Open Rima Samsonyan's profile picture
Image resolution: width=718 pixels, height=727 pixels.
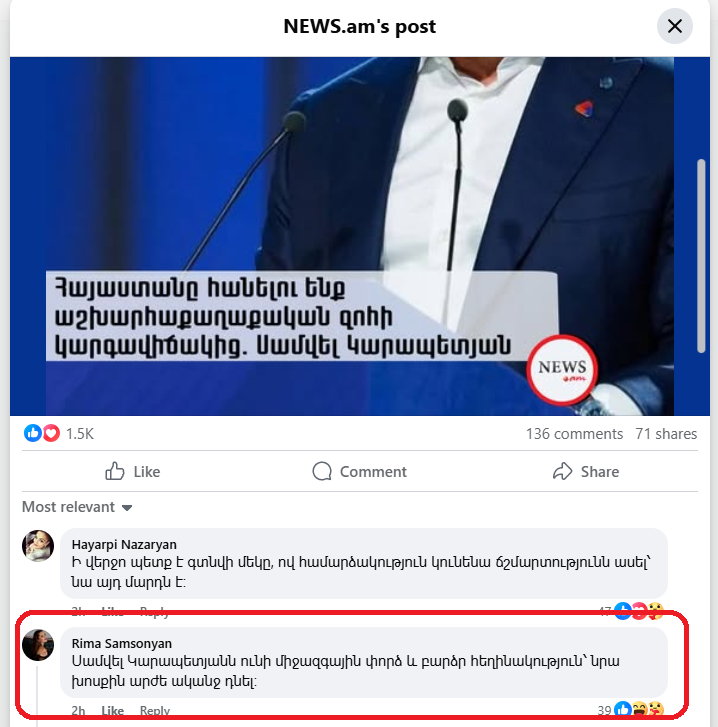(x=38, y=645)
